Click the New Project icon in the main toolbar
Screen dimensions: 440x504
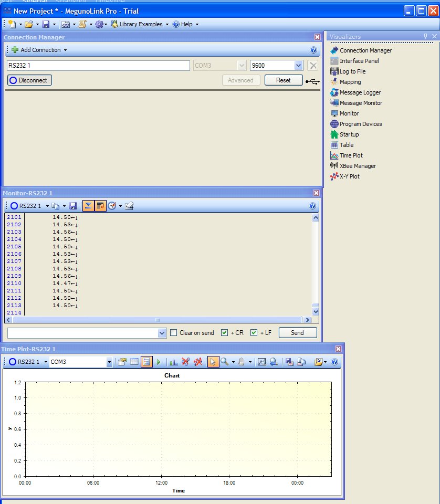12,24
